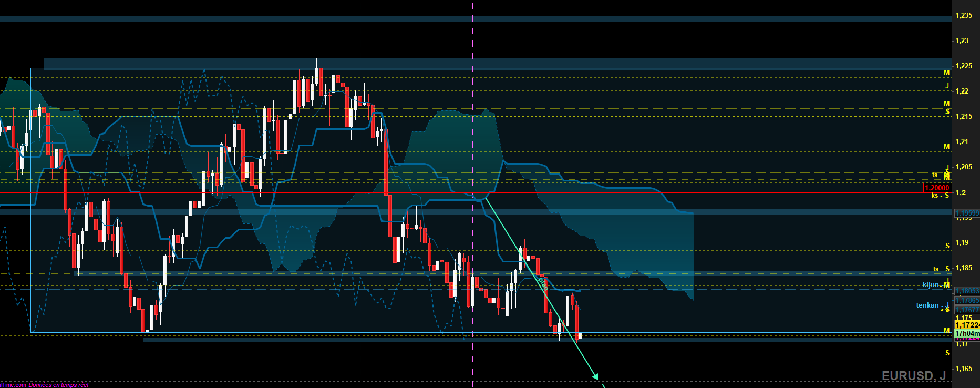The width and height of the screenshot is (980, 388).
Task: Click the 1,23 price axis label
Action: [962, 40]
